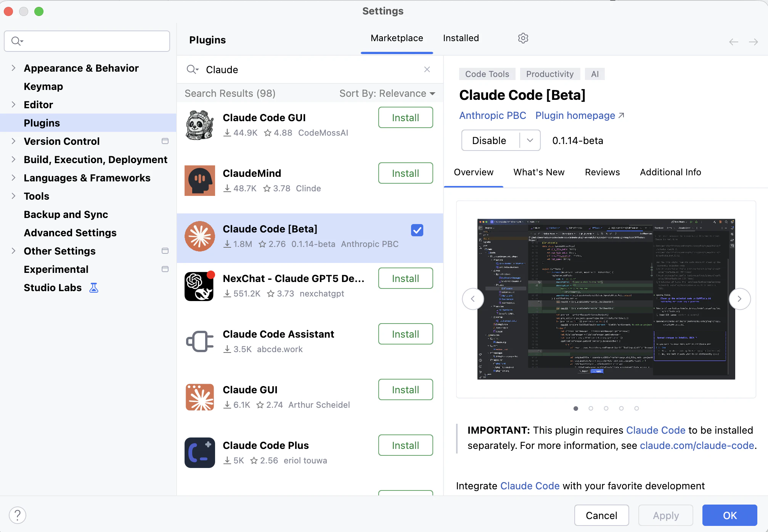Screen dimensions: 768x532
Task: Expand the Tools settings section
Action: 14,196
